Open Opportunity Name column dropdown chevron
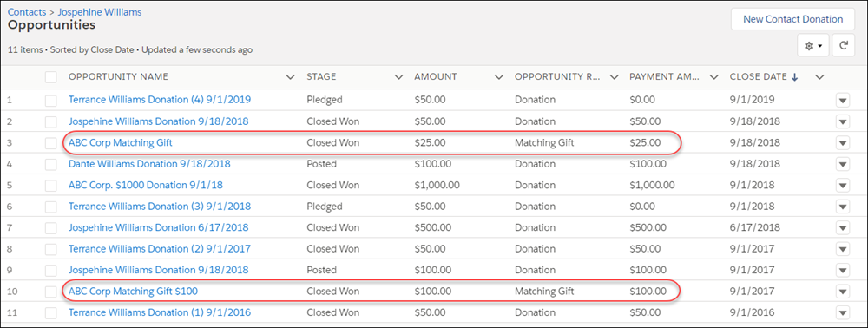 tap(290, 77)
